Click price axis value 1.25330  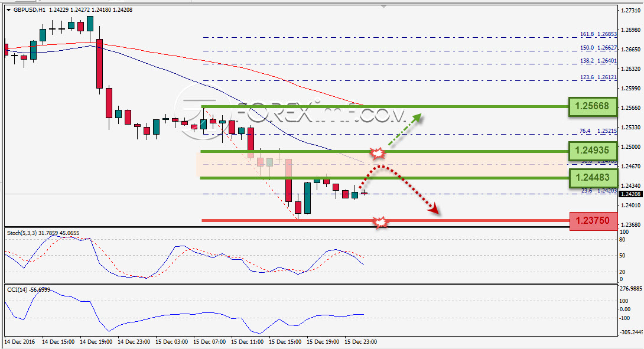(x=631, y=128)
